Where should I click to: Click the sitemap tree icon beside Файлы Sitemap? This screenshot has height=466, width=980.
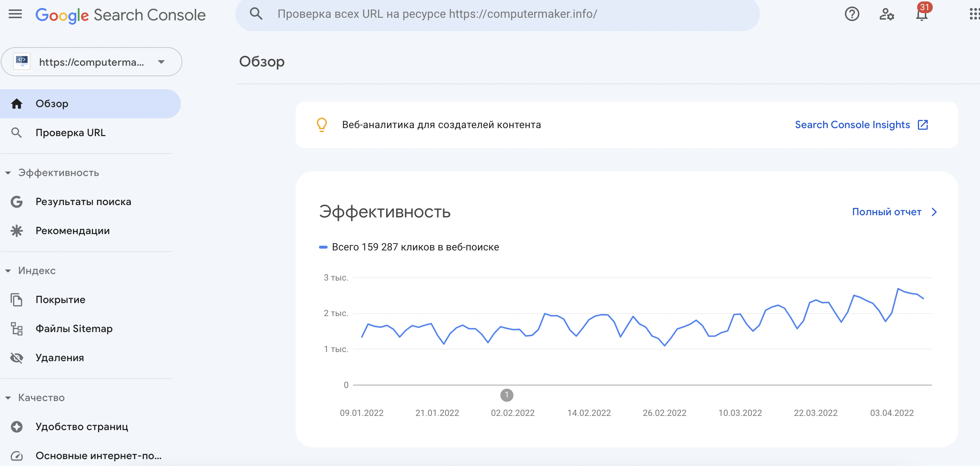[x=16, y=328]
